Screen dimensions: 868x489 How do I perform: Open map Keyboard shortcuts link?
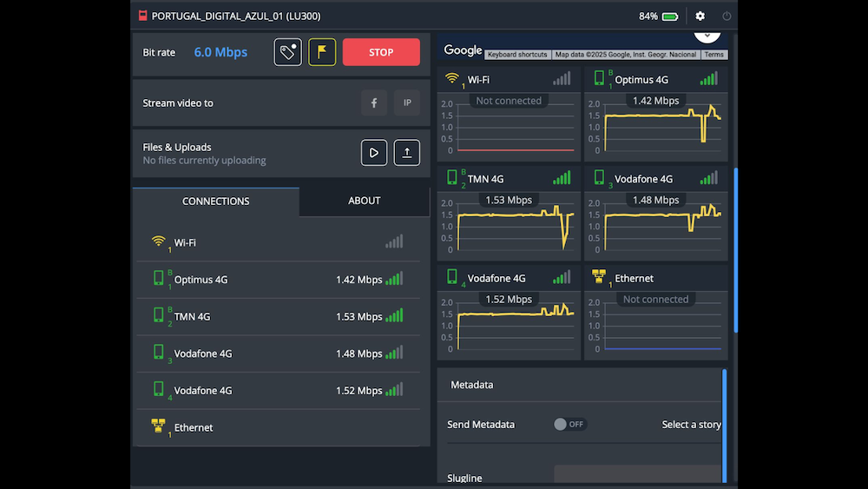(x=517, y=54)
